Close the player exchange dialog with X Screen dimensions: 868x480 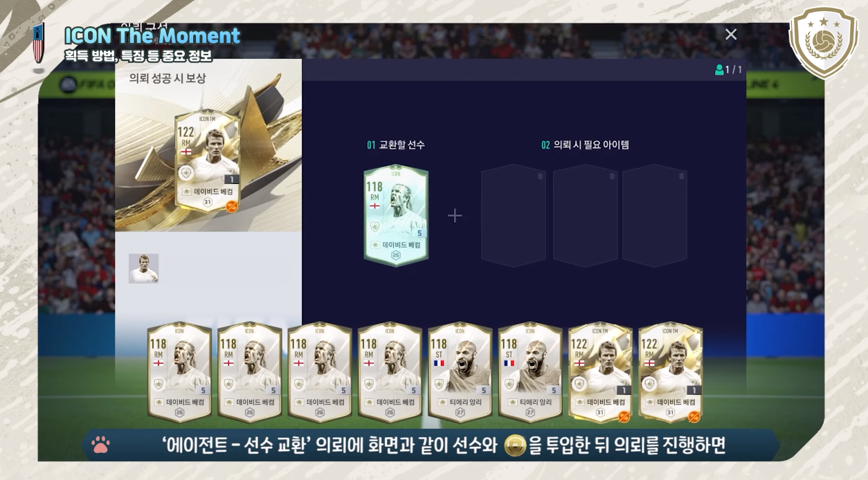click(x=731, y=35)
